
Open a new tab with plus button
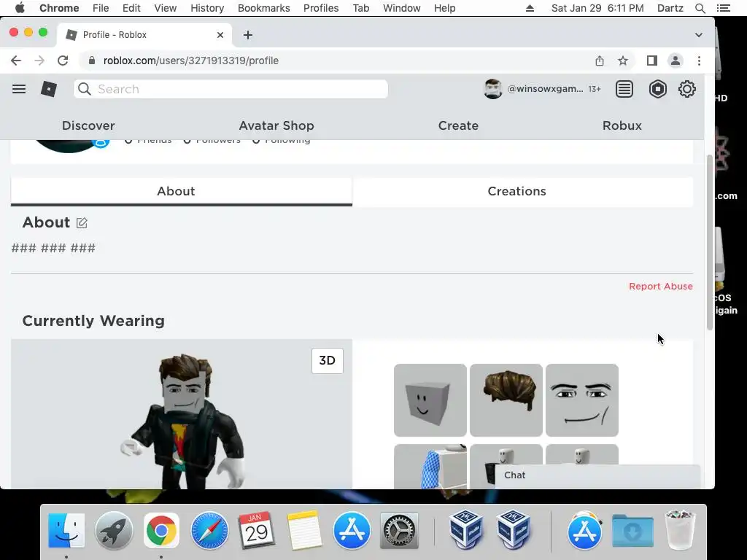click(x=248, y=35)
